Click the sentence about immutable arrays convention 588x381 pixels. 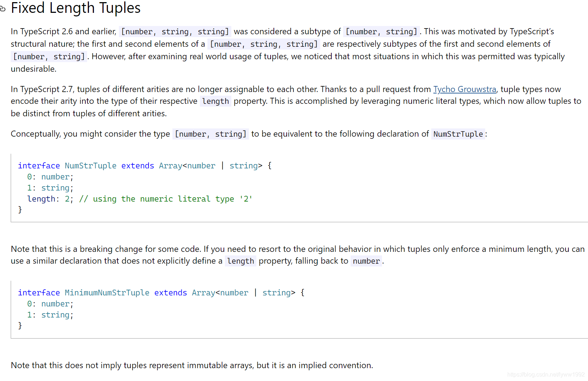click(192, 365)
